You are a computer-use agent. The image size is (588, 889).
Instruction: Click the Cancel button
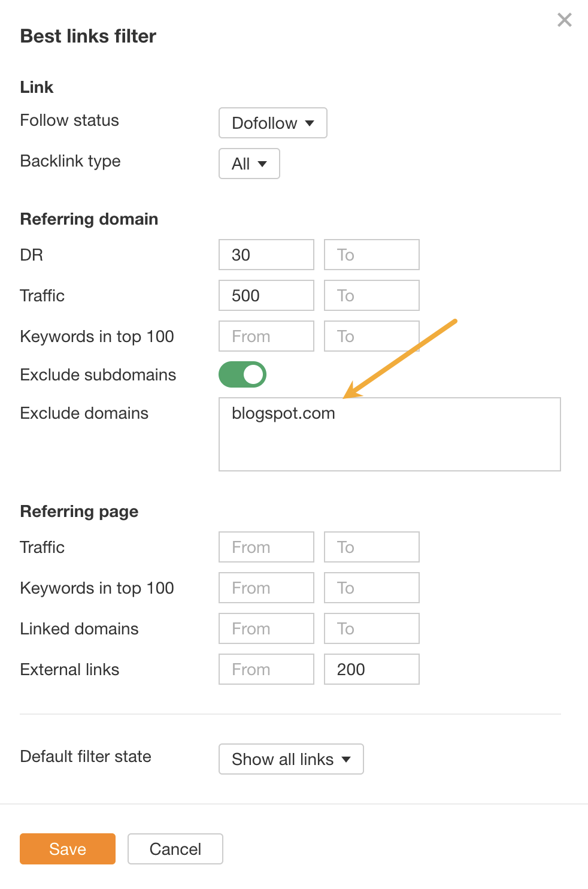175,849
